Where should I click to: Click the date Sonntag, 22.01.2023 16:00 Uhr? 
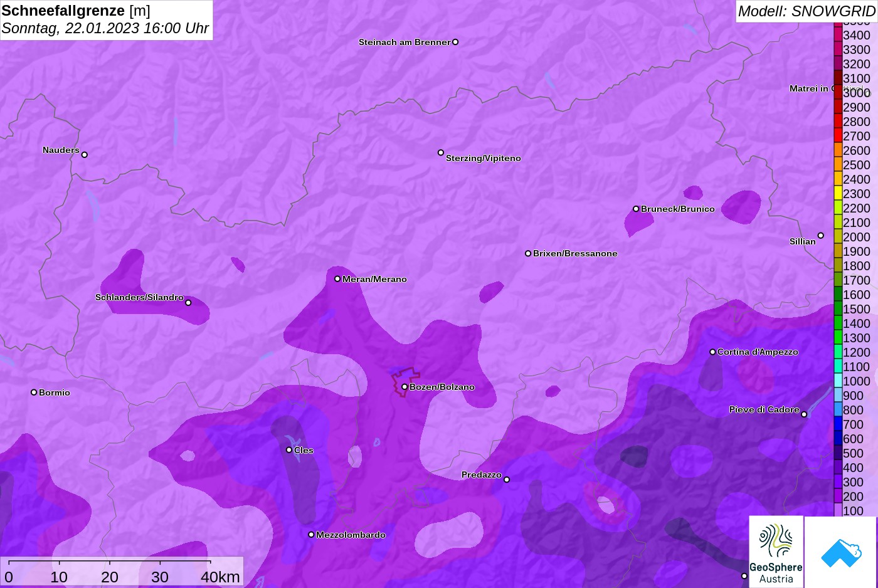tap(105, 28)
